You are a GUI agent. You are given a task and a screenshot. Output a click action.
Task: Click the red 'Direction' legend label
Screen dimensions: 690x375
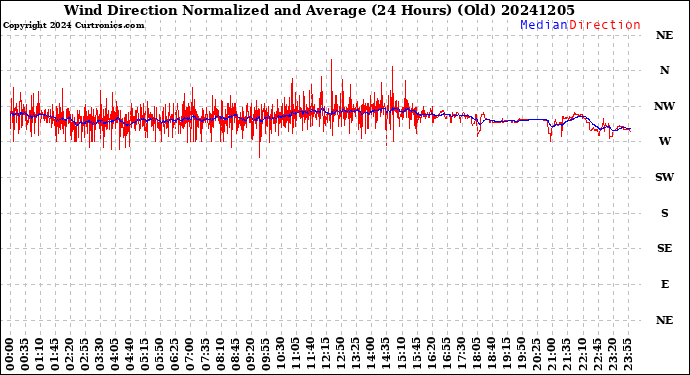click(x=605, y=25)
